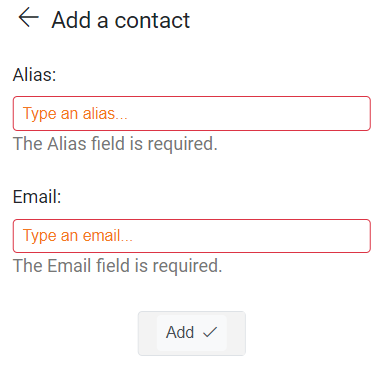The width and height of the screenshot is (381, 367).
Task: Focus the Alias input field
Action: [x=192, y=113]
